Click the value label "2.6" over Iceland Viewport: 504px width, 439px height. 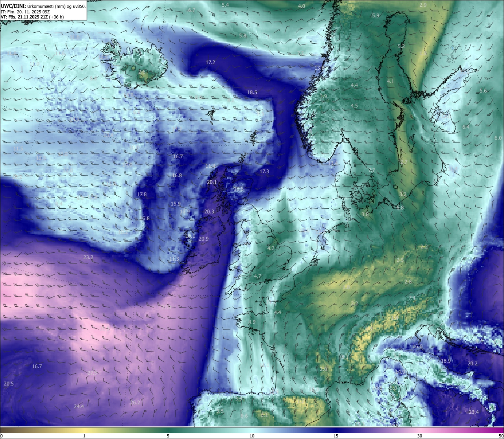pyautogui.click(x=142, y=72)
